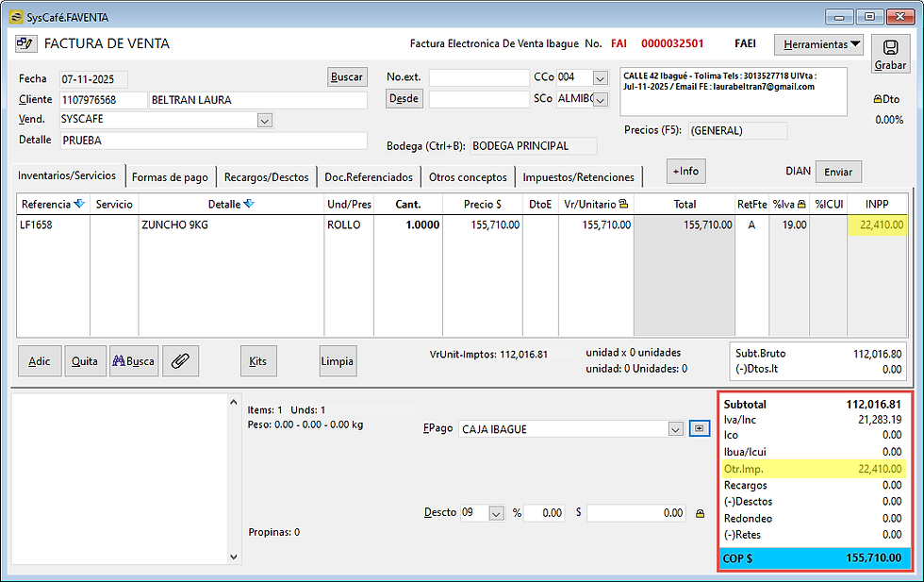Click the LF1658 reference cell
The width and height of the screenshot is (924, 582).
[x=53, y=224]
